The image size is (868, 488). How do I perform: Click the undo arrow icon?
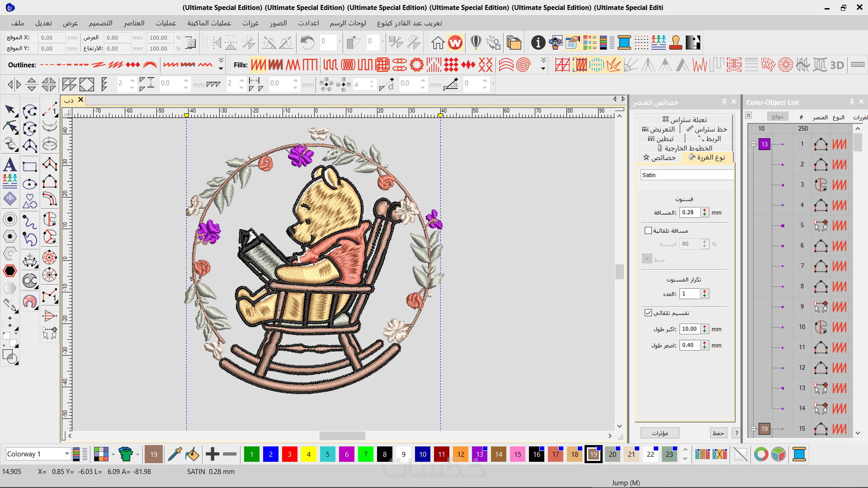tap(307, 43)
